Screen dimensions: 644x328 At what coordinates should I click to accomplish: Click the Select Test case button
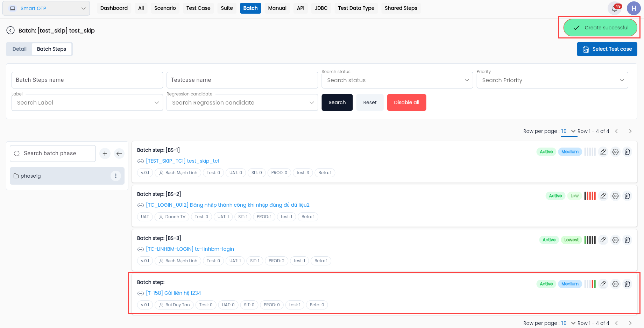click(607, 49)
